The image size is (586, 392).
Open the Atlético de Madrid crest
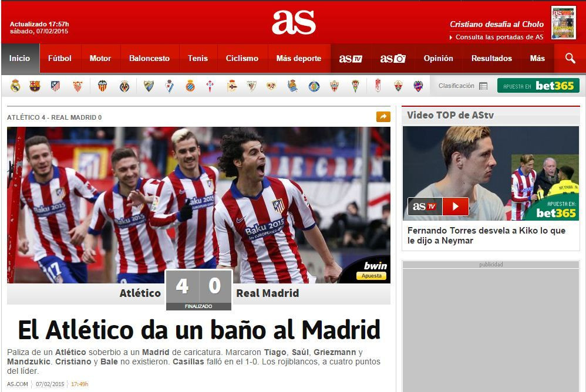(x=55, y=86)
